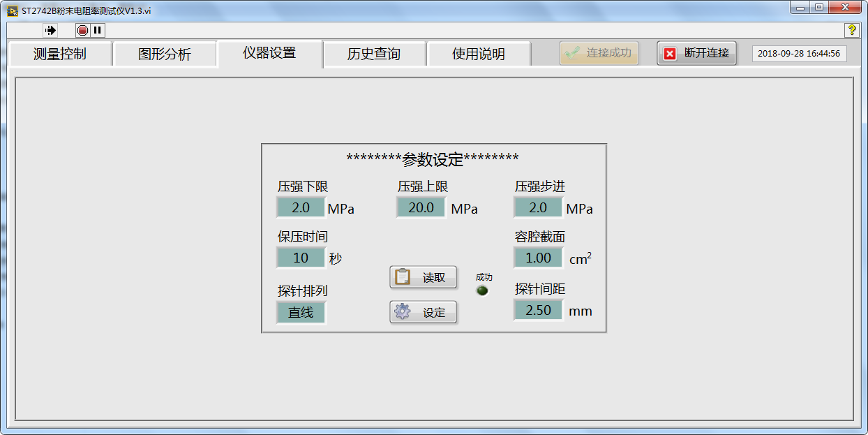Select the 仪器设置 tab
Viewport: 868px width, 435px height.
click(x=269, y=53)
